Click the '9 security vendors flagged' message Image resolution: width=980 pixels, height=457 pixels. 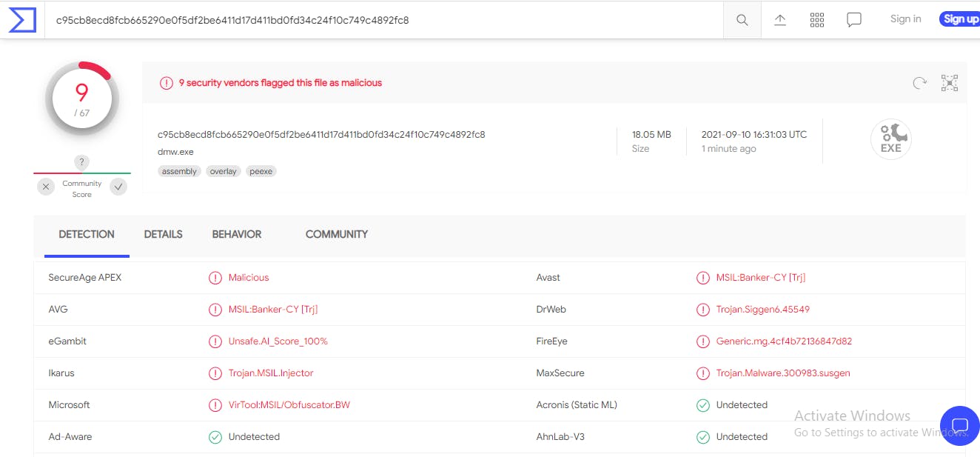[x=281, y=83]
